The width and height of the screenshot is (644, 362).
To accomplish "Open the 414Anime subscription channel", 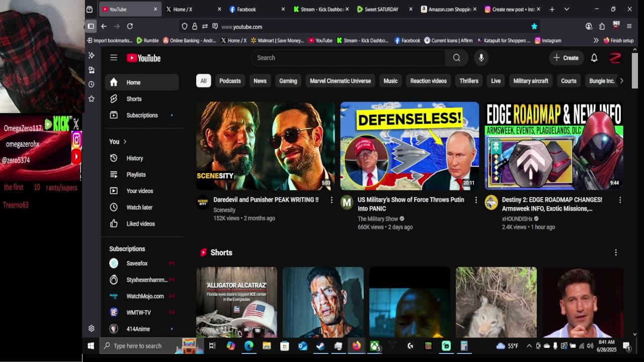I will click(x=142, y=329).
